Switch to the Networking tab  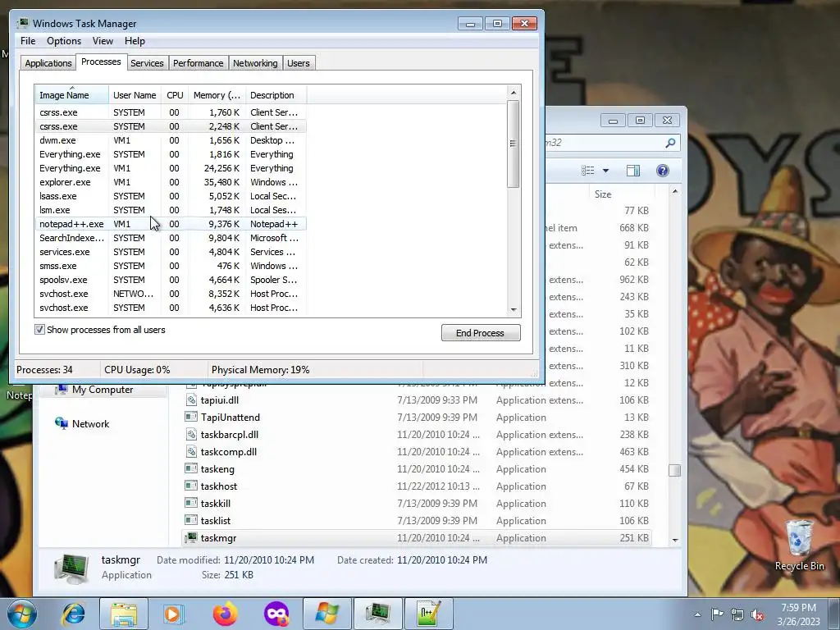click(255, 63)
